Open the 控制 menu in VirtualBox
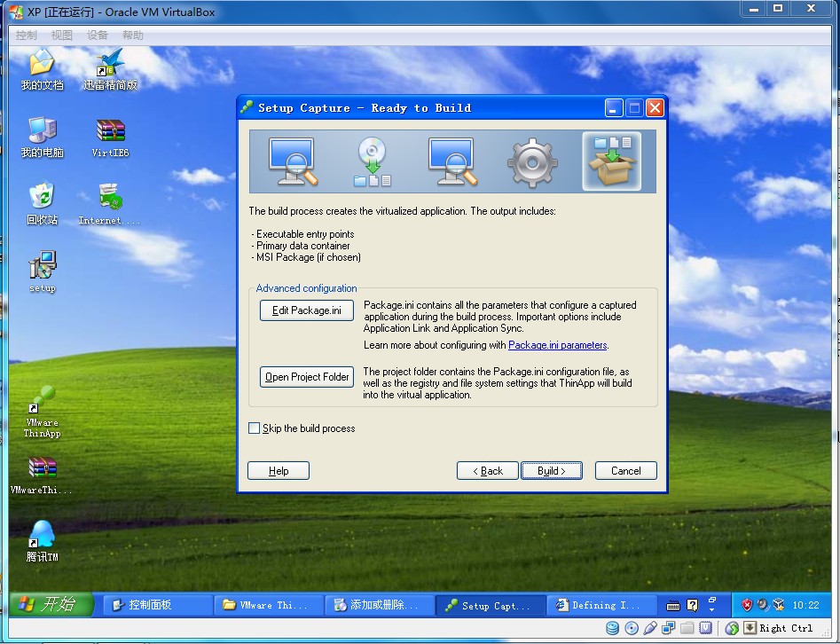The width and height of the screenshot is (840, 644). (27, 35)
